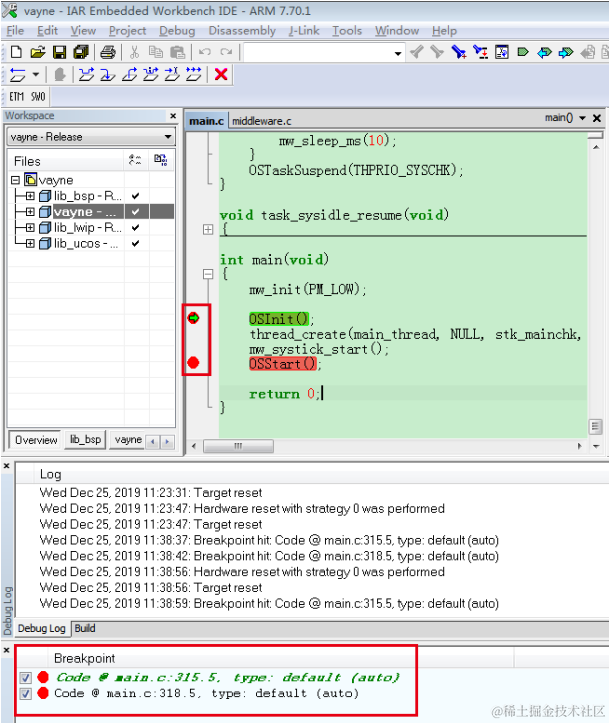Click the ETM trace toolbar button
610x723 pixels.
point(17,96)
